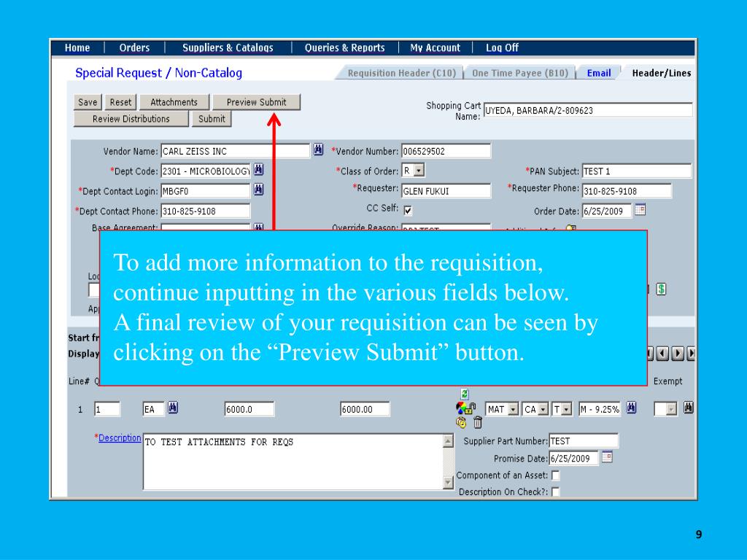
Task: Open the Dept Code binoculars lookup
Action: pos(258,170)
